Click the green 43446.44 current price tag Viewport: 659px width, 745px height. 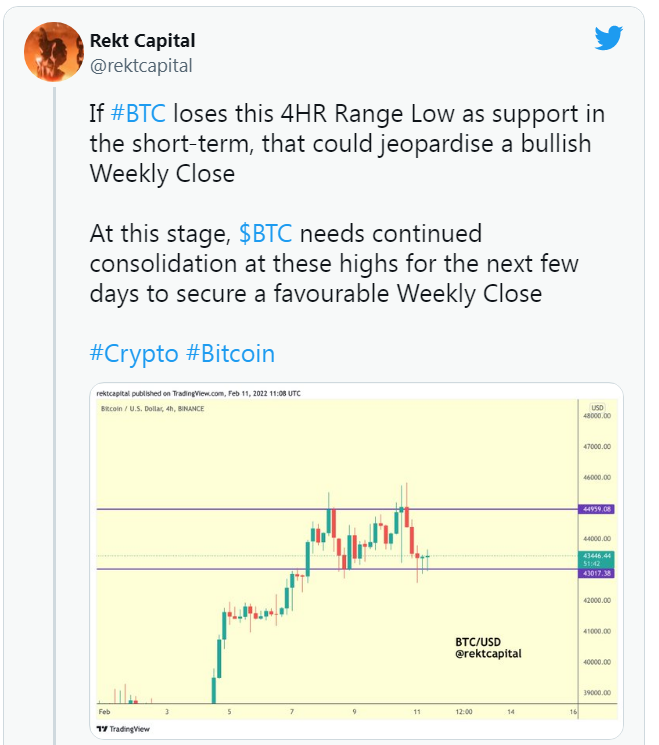[596, 558]
